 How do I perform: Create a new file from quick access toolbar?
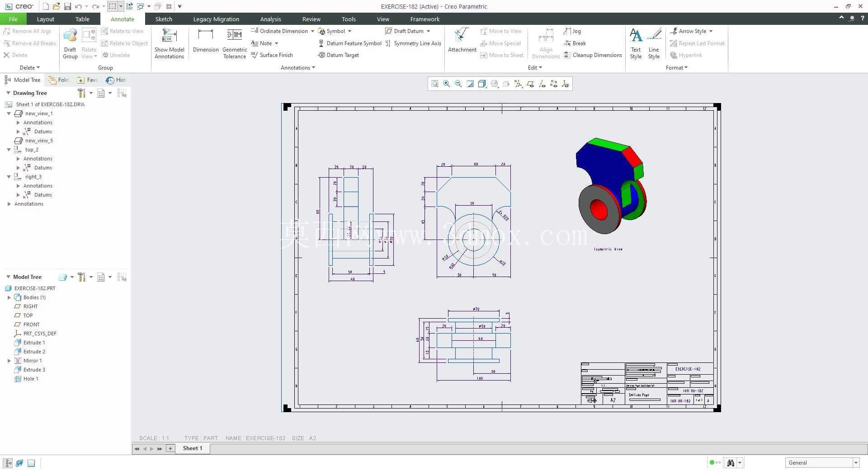click(x=46, y=6)
